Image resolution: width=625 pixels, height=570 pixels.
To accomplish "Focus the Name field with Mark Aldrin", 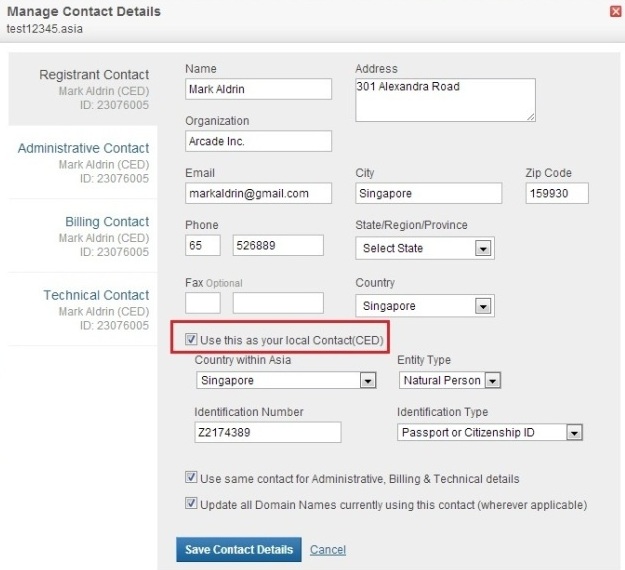I will [x=258, y=89].
